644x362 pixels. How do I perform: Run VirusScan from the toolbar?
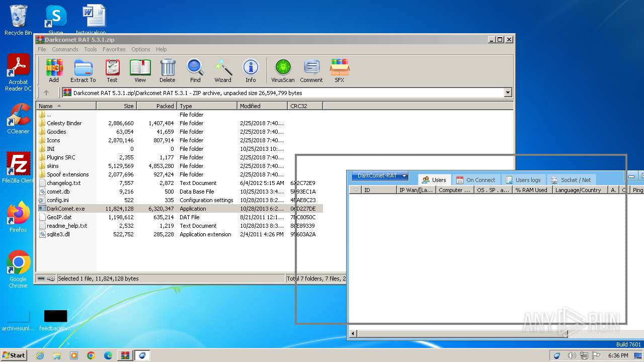pos(283,71)
